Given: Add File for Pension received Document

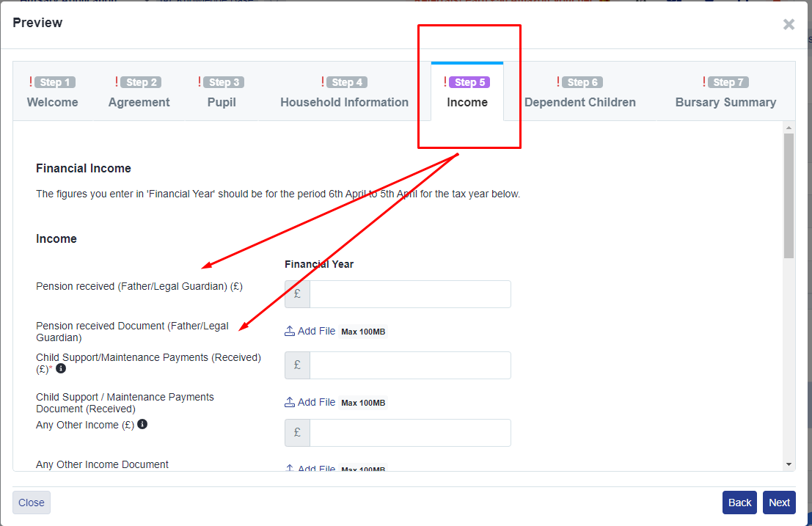Looking at the screenshot, I should coord(310,332).
